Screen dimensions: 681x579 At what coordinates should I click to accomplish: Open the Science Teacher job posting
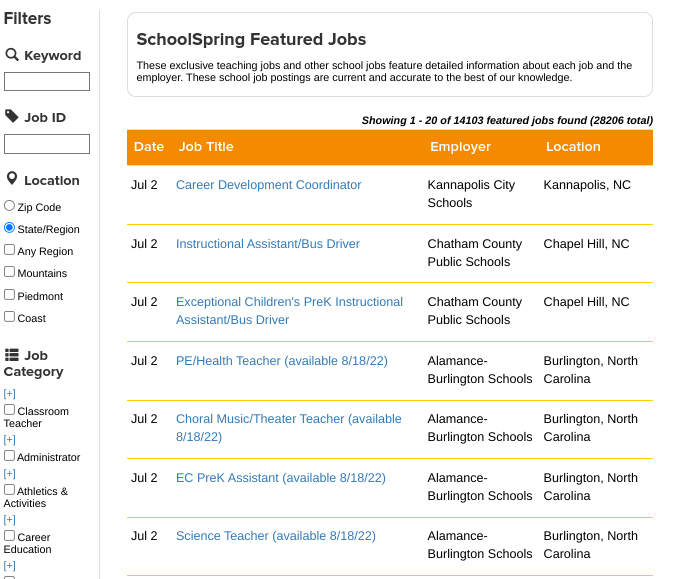(x=275, y=536)
